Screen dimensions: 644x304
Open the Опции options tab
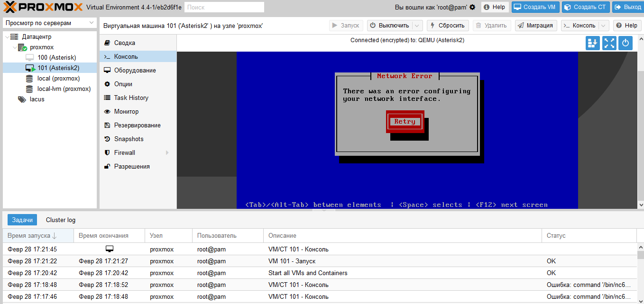click(x=138, y=84)
